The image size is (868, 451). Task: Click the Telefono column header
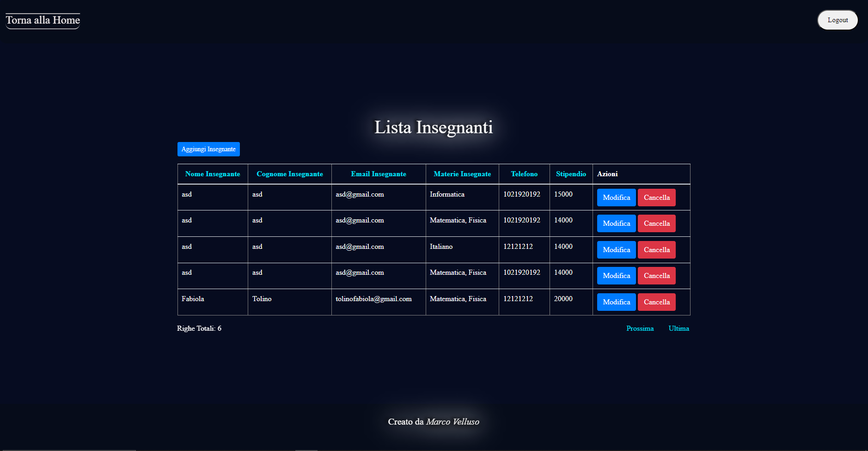[524, 174]
